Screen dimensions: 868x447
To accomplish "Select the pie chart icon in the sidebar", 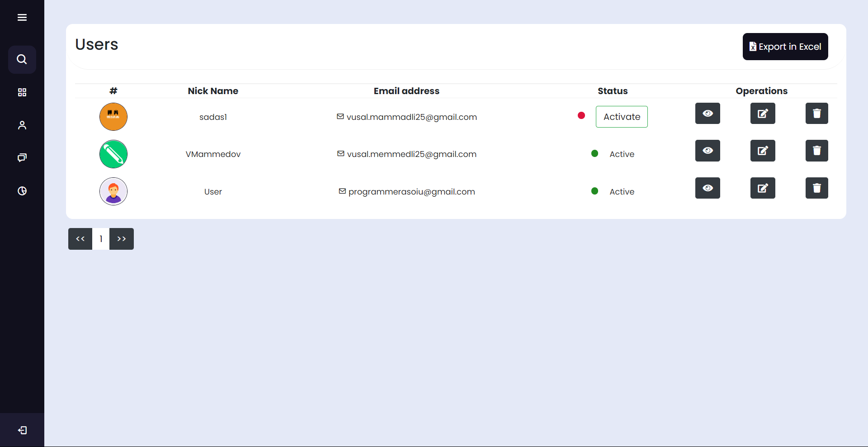I will (x=22, y=191).
